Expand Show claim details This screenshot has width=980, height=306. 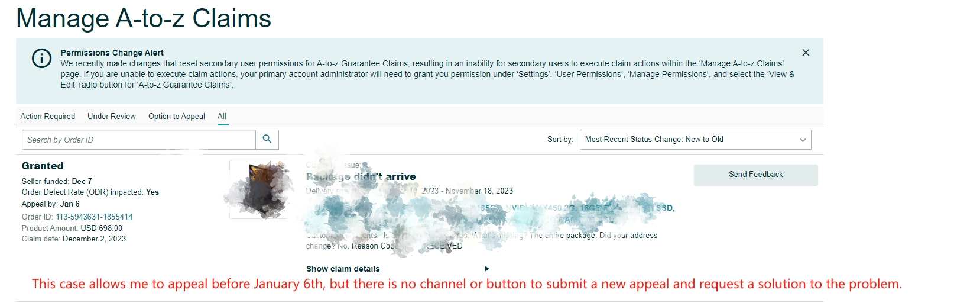click(x=343, y=269)
